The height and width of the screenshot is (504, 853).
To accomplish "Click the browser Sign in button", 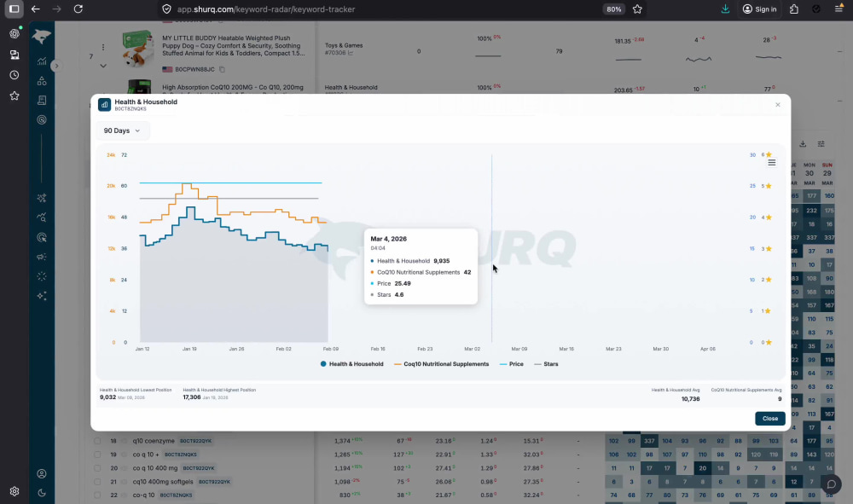I will click(x=759, y=9).
